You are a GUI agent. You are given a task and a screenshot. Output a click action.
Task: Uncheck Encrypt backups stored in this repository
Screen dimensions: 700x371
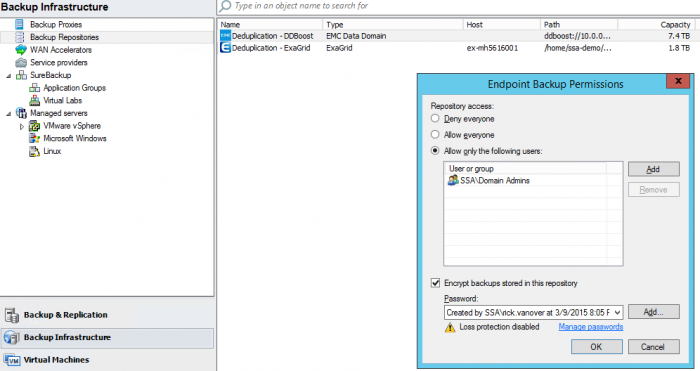click(x=435, y=283)
